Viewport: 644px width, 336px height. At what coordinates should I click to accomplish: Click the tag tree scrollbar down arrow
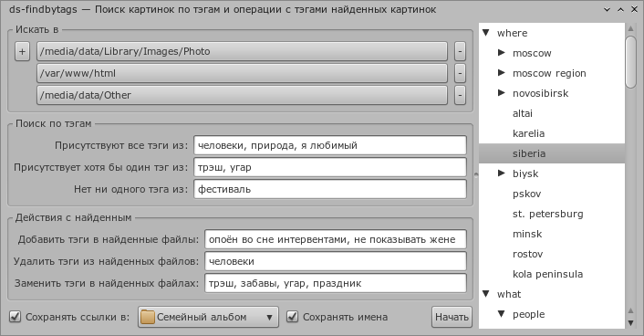point(631,323)
